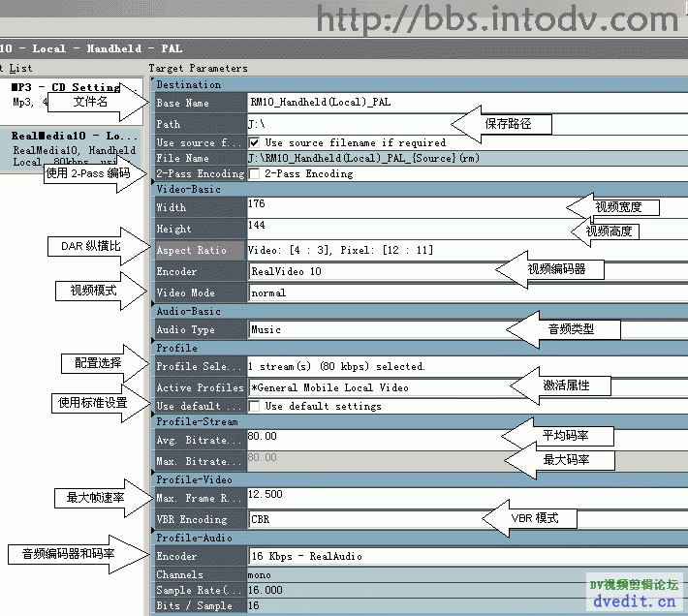Click the 2-Pass Encoding row label
The height and width of the screenshot is (616, 688).
coord(200,174)
